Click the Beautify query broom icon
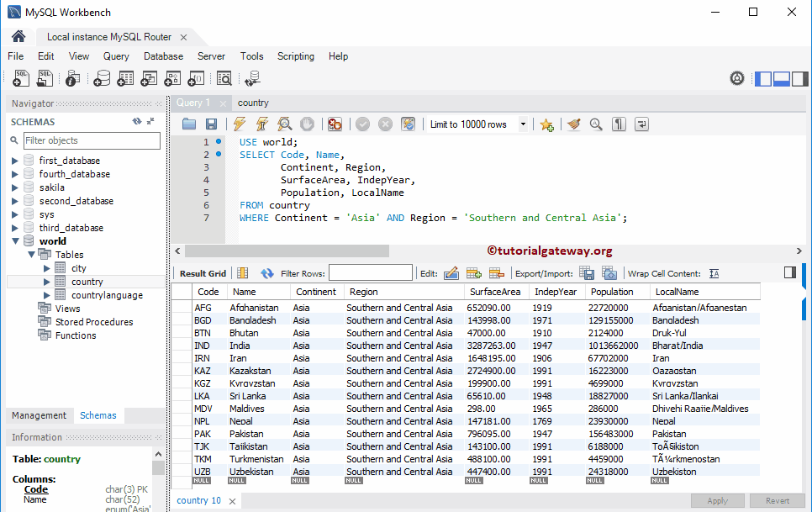 coord(573,124)
